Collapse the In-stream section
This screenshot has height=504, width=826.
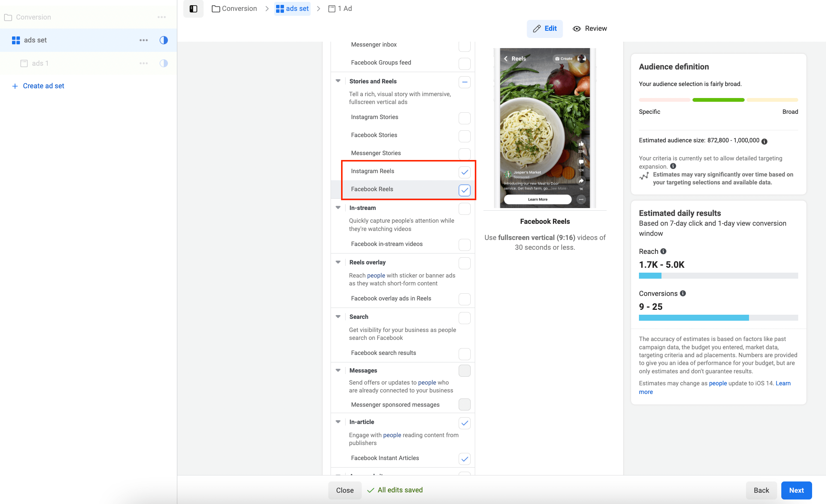337,207
